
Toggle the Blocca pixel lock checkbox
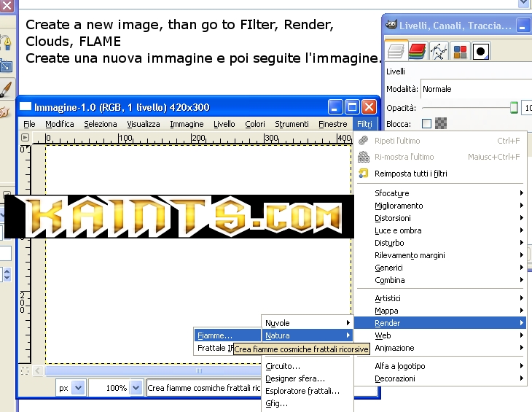click(x=426, y=123)
